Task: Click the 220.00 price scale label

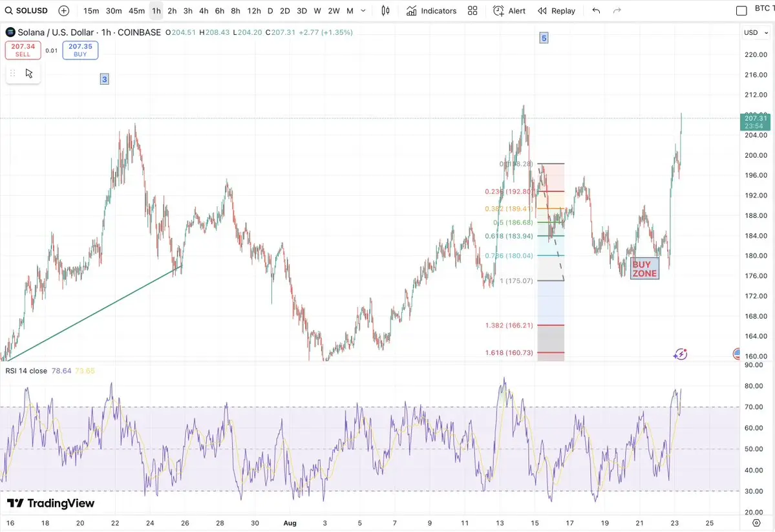Action: tap(756, 55)
